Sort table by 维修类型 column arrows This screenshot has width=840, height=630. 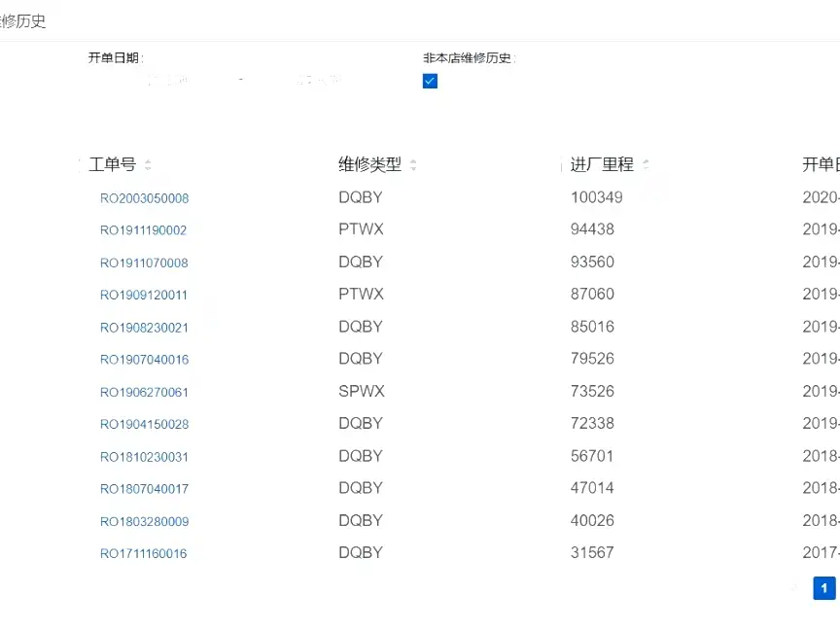413,165
